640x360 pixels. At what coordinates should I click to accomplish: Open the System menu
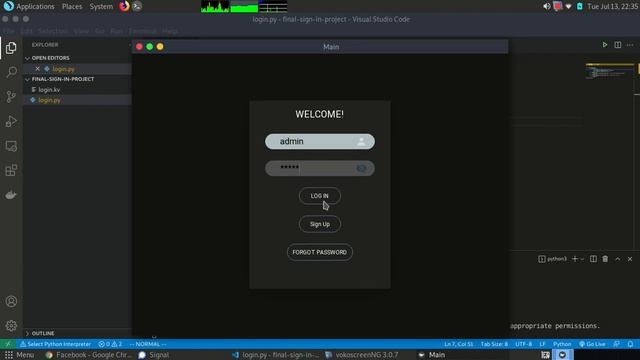[x=101, y=7]
